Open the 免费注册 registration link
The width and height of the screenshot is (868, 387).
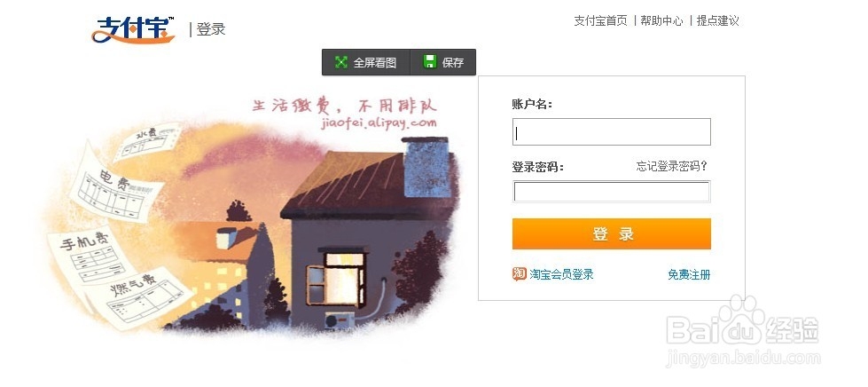click(689, 274)
